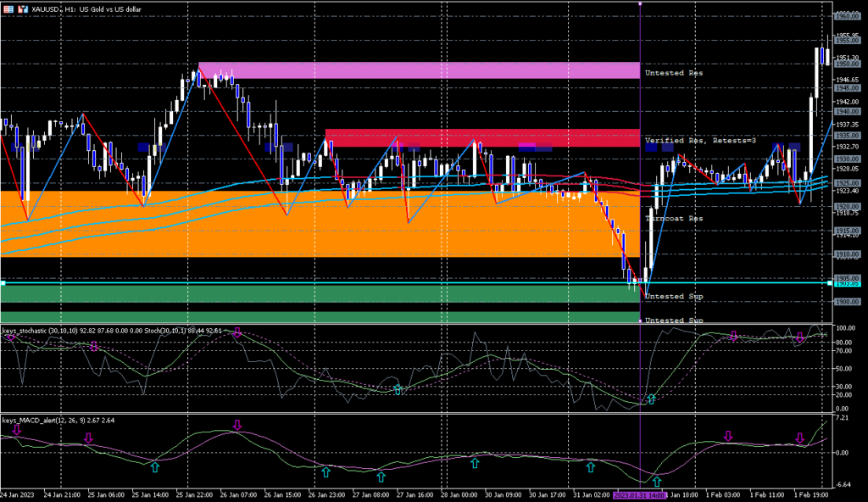Click stochastic cyan up arrow near 27 Jan 08:00

pos(398,389)
